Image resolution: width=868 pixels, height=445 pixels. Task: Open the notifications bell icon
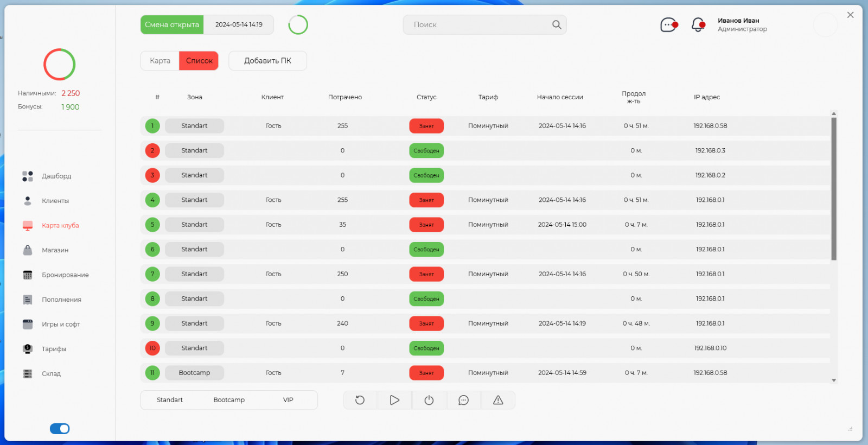(x=698, y=25)
